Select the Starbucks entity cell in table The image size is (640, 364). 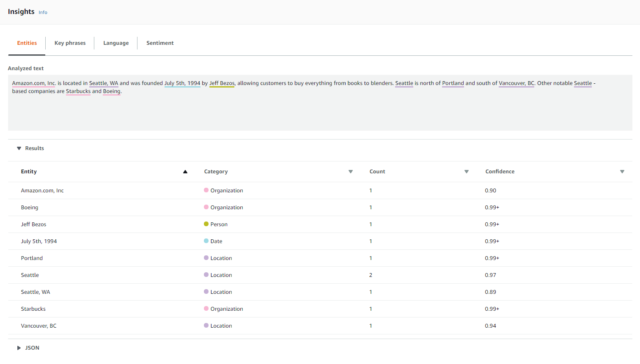point(33,309)
